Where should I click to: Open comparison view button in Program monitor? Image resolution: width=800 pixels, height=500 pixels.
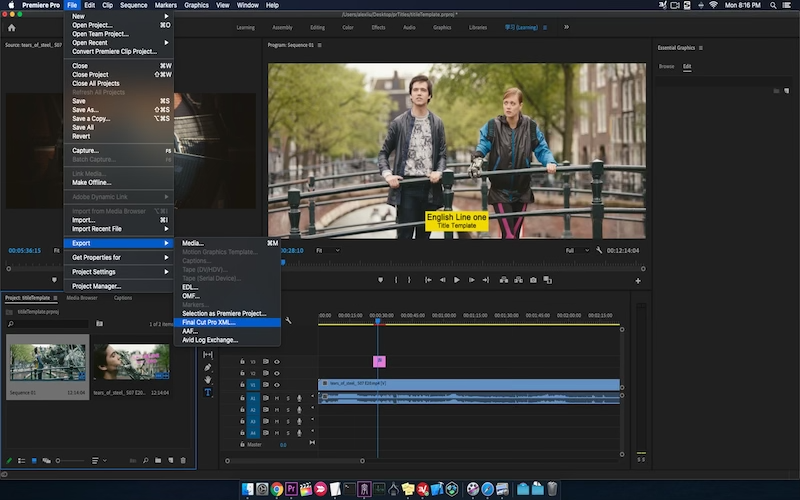pyautogui.click(x=547, y=280)
